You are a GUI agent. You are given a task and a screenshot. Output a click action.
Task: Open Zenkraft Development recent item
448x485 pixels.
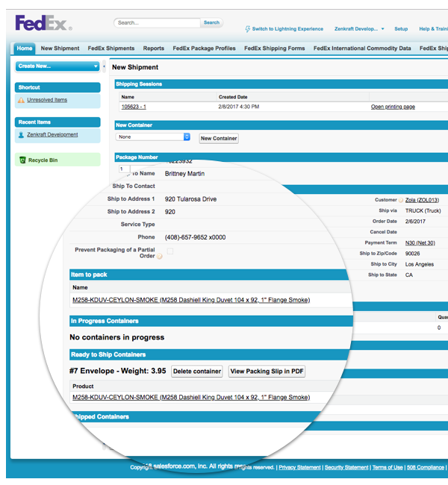pyautogui.click(x=52, y=135)
